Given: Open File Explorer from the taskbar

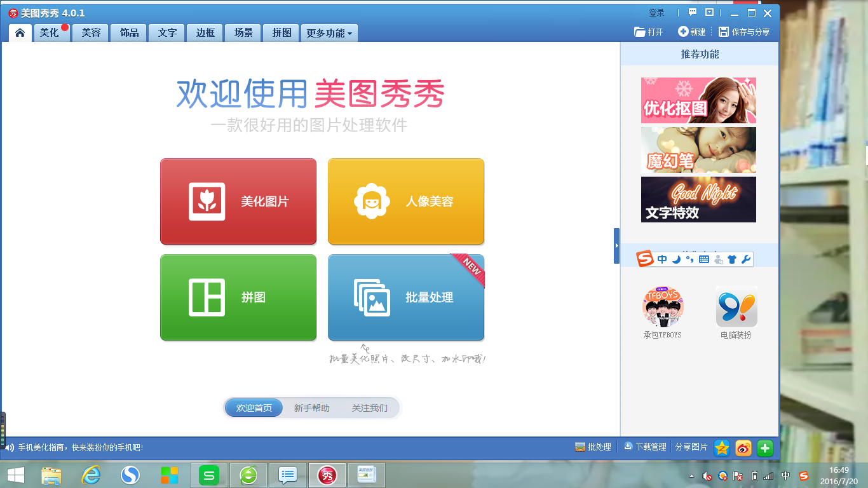Looking at the screenshot, I should (x=52, y=475).
